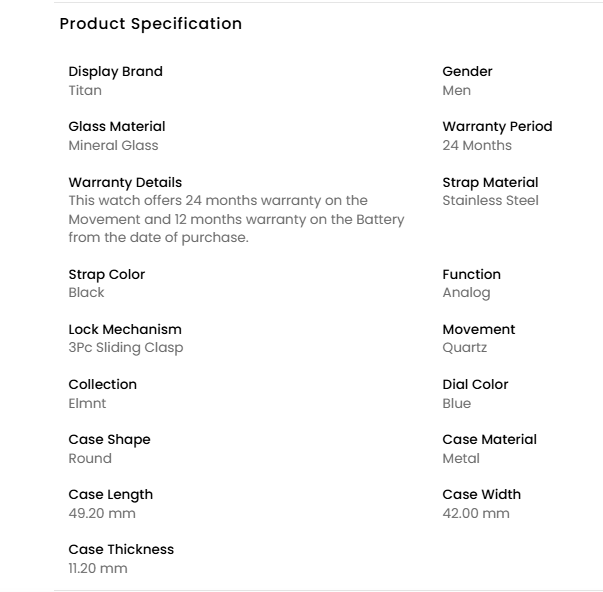Click Mineral Glass value text

(113, 146)
